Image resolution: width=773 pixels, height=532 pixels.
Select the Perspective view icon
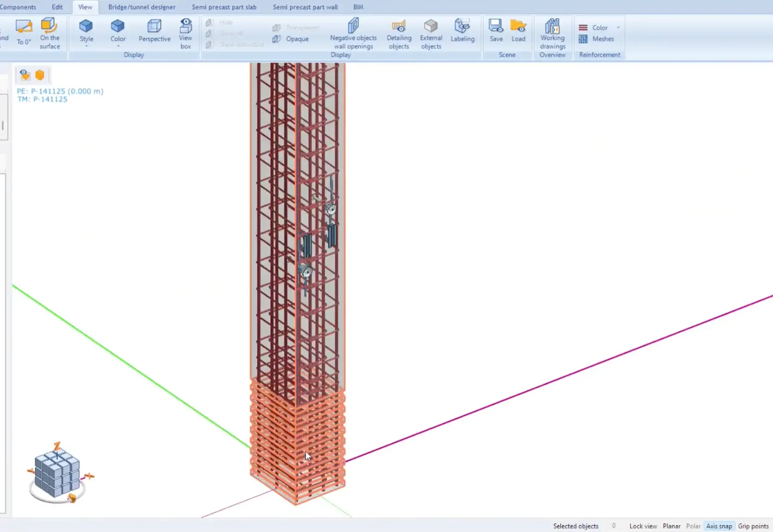[x=154, y=30]
